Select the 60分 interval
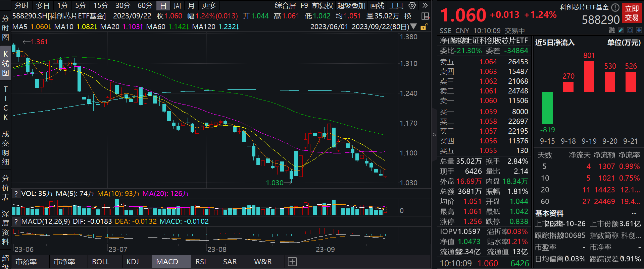644x269 pixels. 145,6
